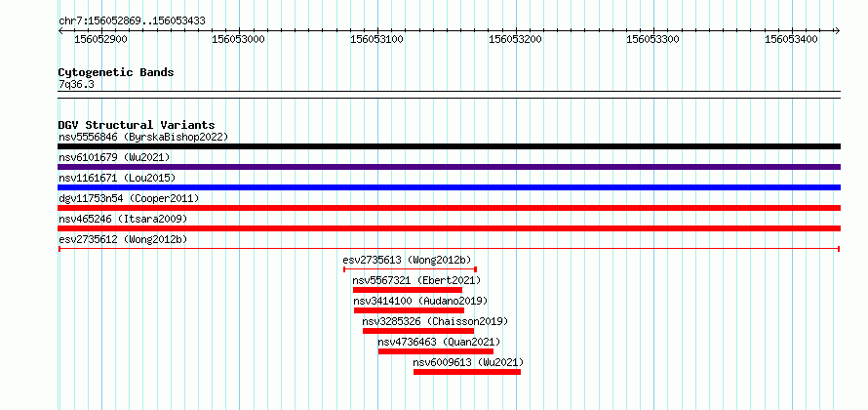This screenshot has height=410, width=868.
Task: Click the black nsv5556846 variant bar
Action: click(x=449, y=146)
